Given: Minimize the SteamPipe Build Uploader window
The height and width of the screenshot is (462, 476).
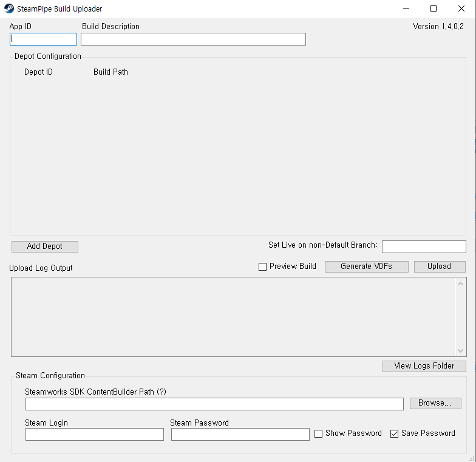Looking at the screenshot, I should click(406, 8).
